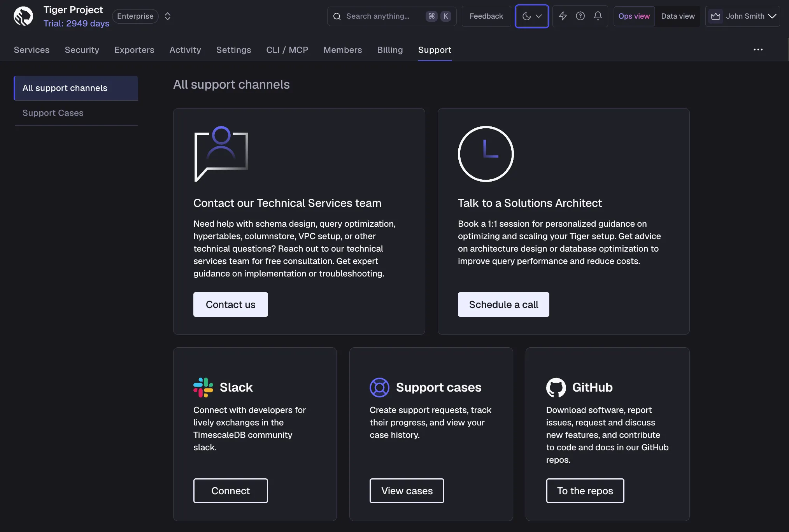Click the Enterprise plan badge
The image size is (789, 532).
pyautogui.click(x=135, y=16)
